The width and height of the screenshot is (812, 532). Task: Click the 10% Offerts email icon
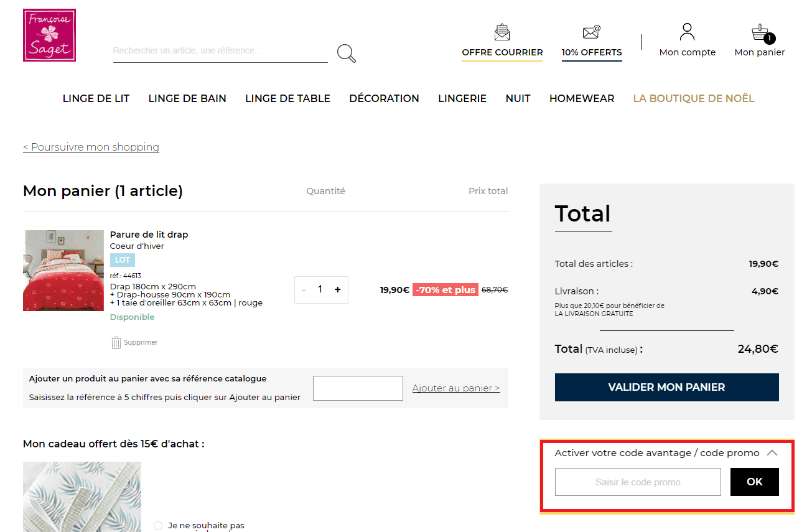(x=591, y=32)
